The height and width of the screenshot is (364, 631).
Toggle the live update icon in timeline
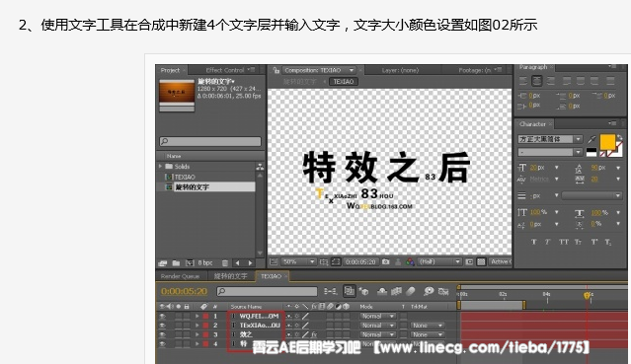pos(350,291)
